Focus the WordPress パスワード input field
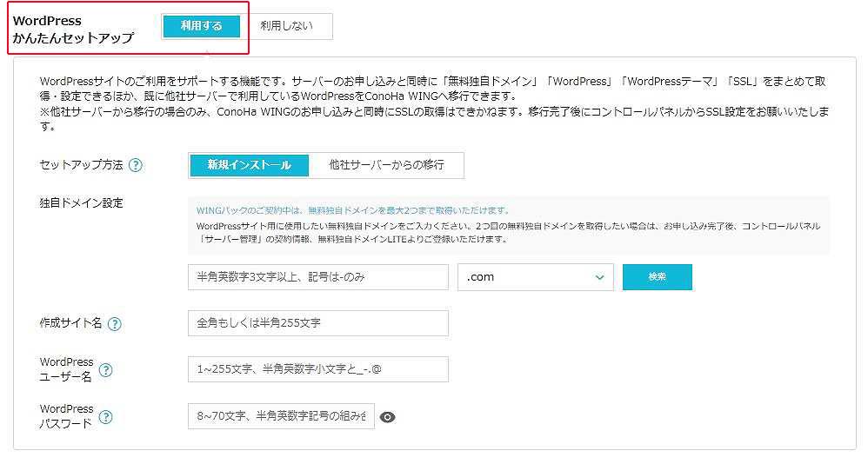The image size is (868, 464). (281, 416)
